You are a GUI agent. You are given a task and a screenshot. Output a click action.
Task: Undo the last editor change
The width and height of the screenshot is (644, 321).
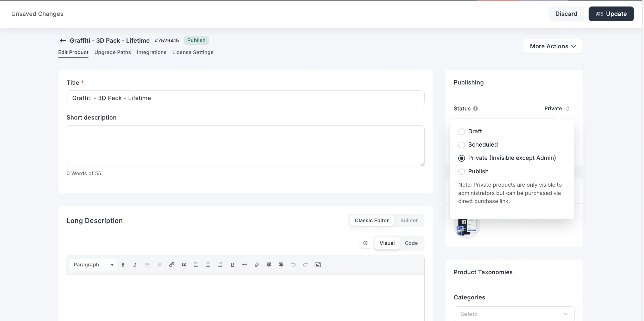(293, 265)
